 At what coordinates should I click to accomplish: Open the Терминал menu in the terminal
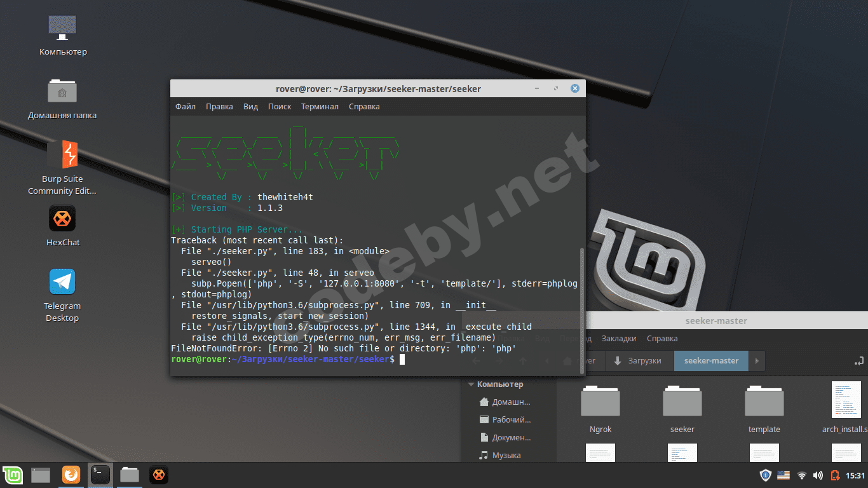coord(320,107)
